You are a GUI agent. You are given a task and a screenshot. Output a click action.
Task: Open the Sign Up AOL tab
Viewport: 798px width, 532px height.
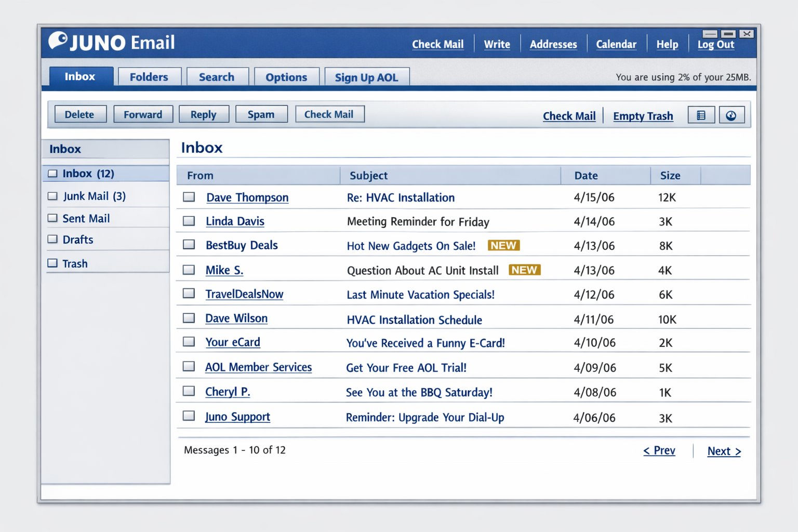pyautogui.click(x=367, y=77)
